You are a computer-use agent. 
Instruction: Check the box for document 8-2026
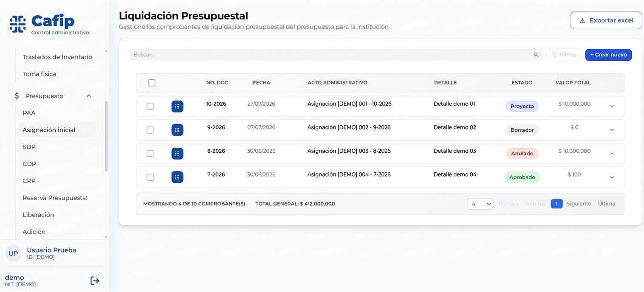point(150,154)
